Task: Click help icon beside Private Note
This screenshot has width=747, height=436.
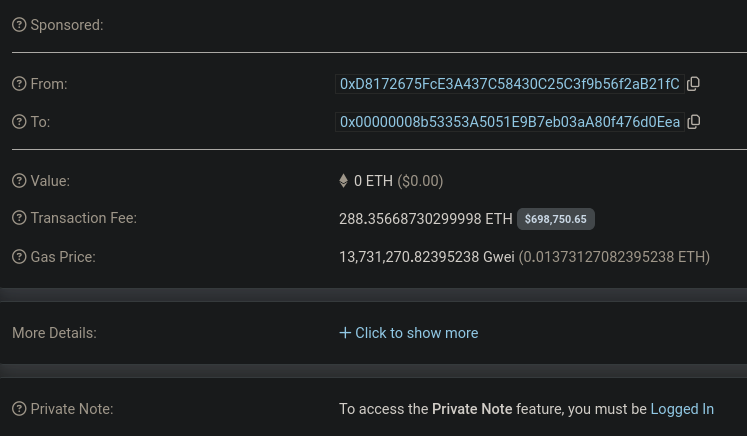Action: pyautogui.click(x=19, y=409)
